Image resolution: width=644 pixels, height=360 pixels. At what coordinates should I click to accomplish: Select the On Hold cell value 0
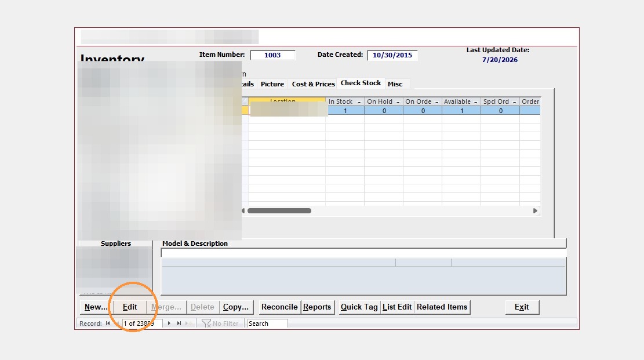pos(384,111)
